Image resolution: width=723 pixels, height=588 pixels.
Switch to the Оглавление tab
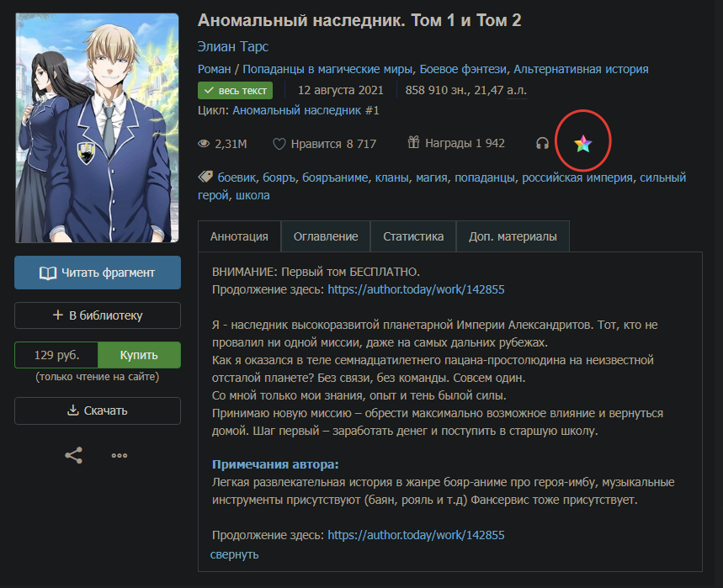326,236
